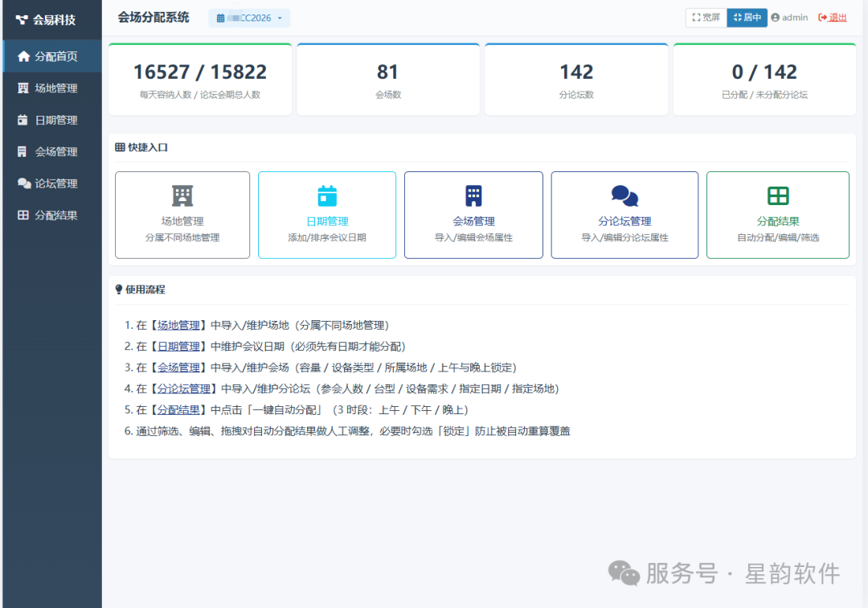Switch layout to 宽屏 mode

point(706,18)
